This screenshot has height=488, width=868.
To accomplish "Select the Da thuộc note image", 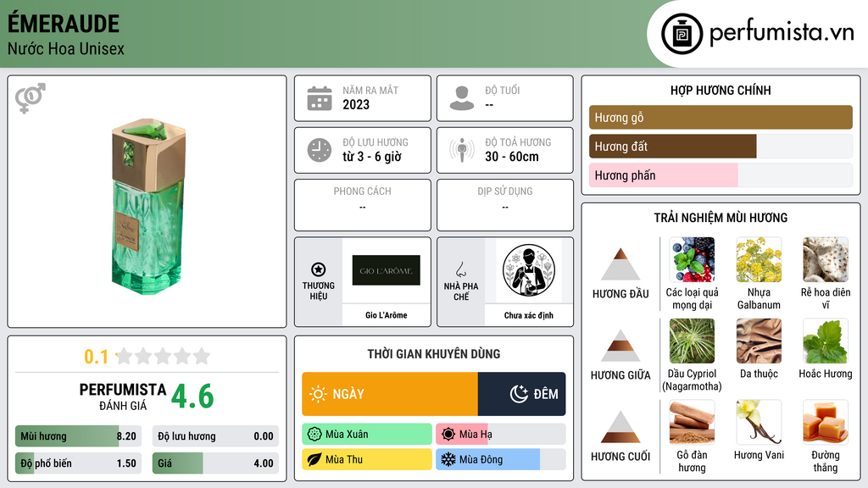I will click(x=759, y=341).
